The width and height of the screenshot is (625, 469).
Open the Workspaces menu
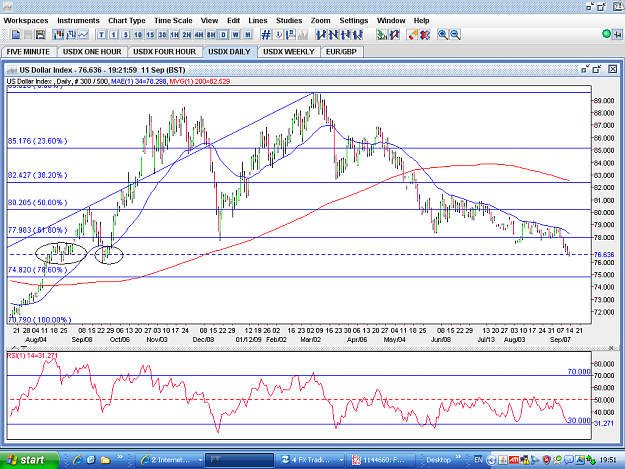[26, 20]
